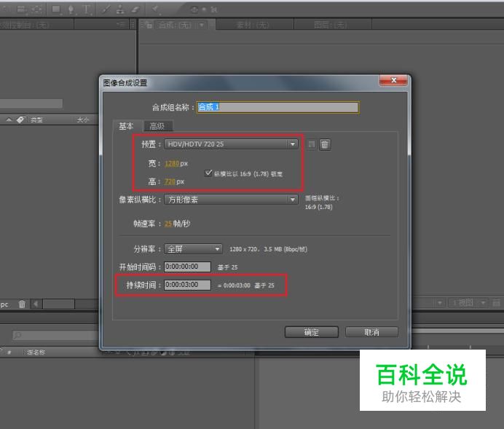Click the 开始时间码 0:00:00:00 field

coord(187,267)
